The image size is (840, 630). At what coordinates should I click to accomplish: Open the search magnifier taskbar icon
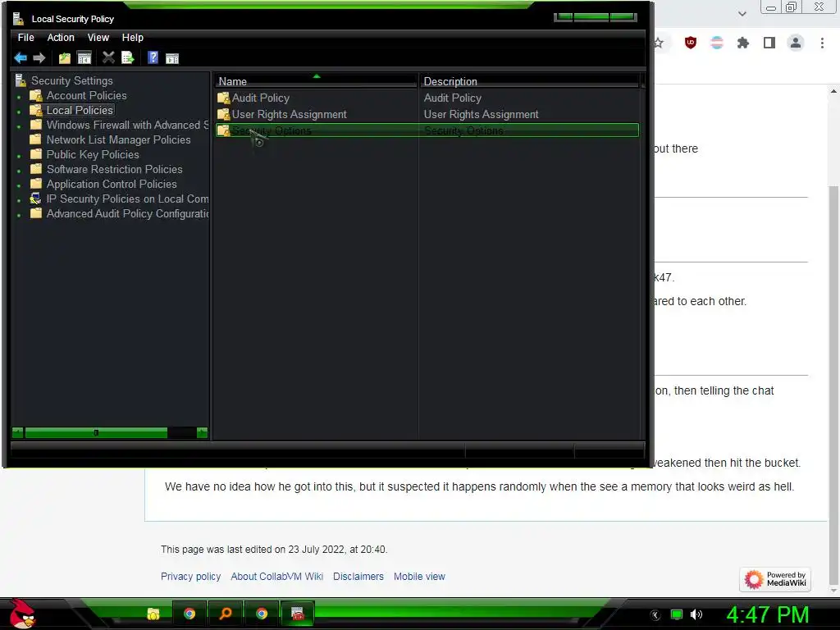tap(226, 614)
